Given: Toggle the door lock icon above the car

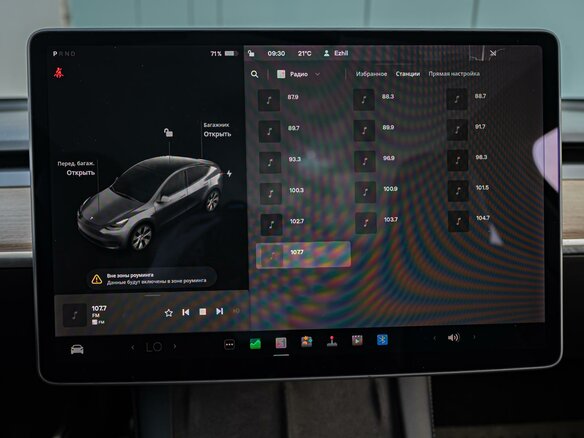Looking at the screenshot, I should [x=168, y=132].
